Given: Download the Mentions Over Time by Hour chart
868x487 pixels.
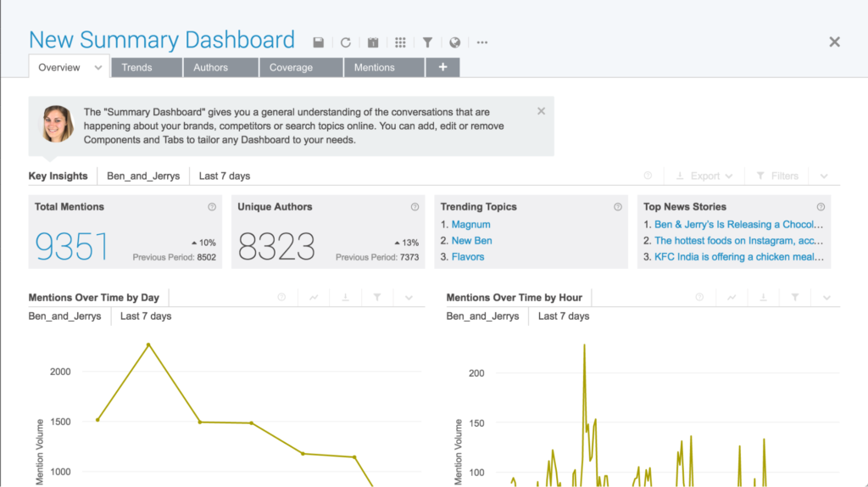Looking at the screenshot, I should click(x=763, y=298).
